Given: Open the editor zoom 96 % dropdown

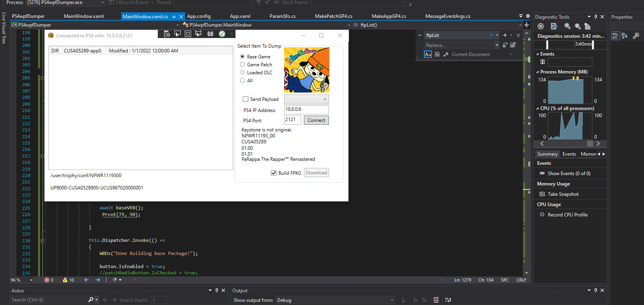Looking at the screenshot, I should coord(31,280).
